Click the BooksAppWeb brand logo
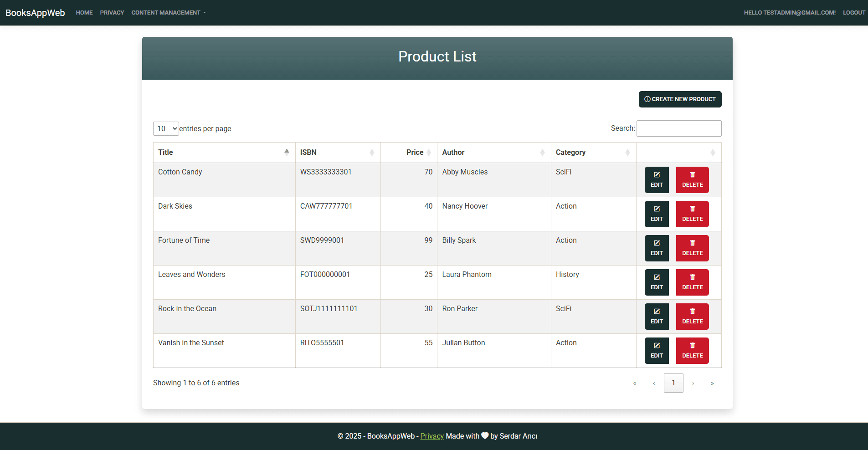This screenshot has height=450, width=868. [x=35, y=13]
